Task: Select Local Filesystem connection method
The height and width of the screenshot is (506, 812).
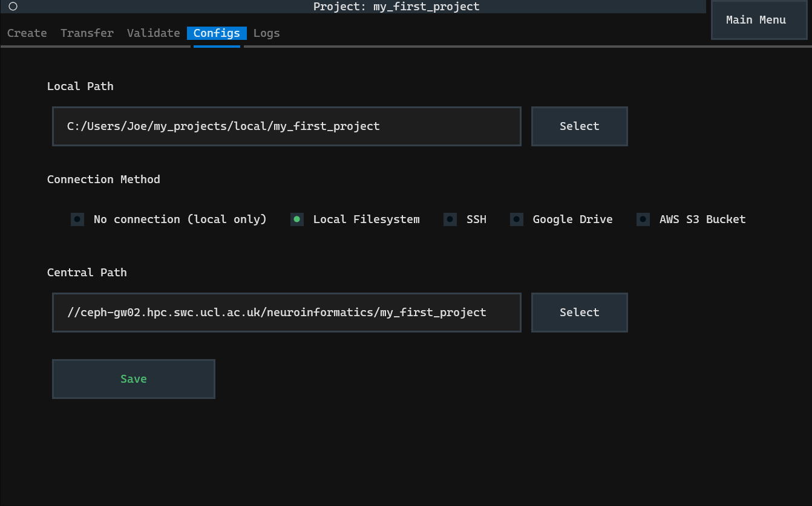Action: (297, 219)
